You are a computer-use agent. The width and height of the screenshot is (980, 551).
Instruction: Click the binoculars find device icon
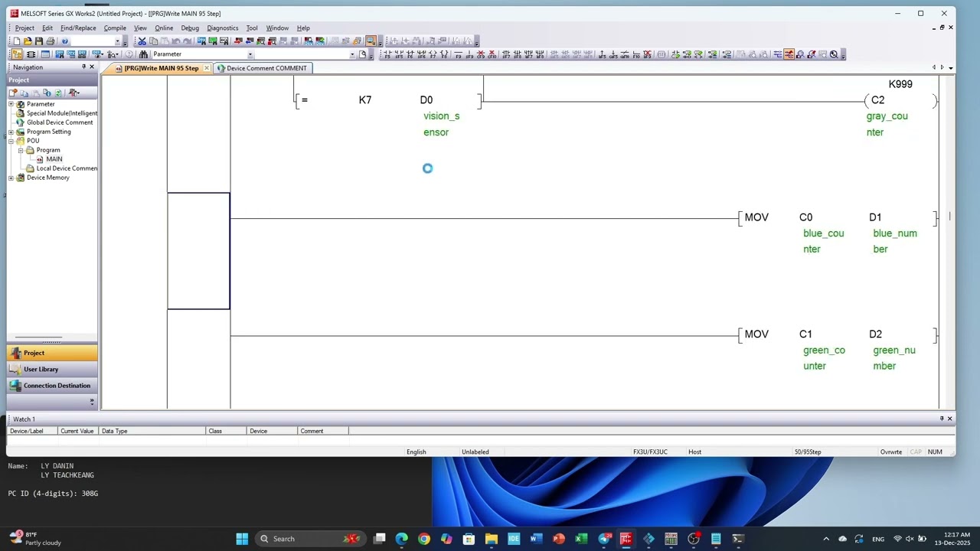[x=143, y=54]
